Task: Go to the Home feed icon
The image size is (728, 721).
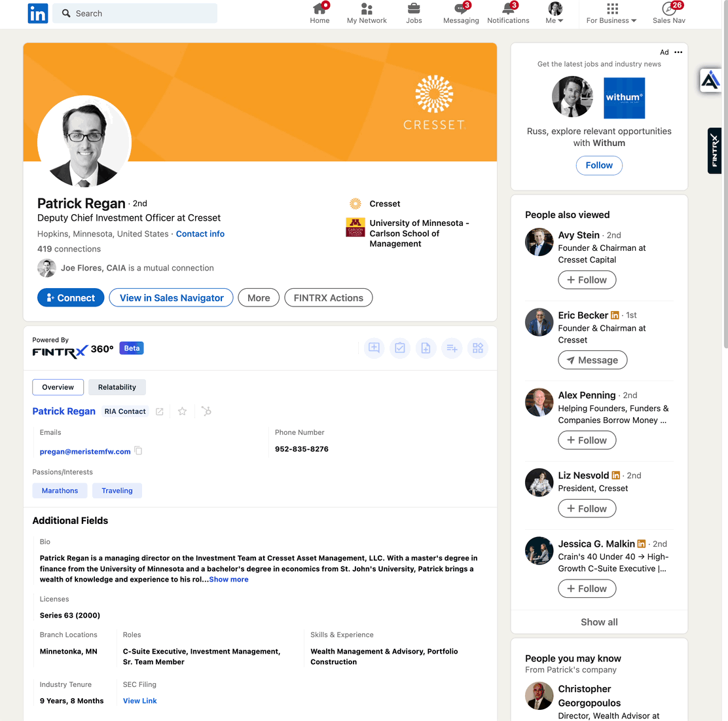Action: (x=320, y=9)
